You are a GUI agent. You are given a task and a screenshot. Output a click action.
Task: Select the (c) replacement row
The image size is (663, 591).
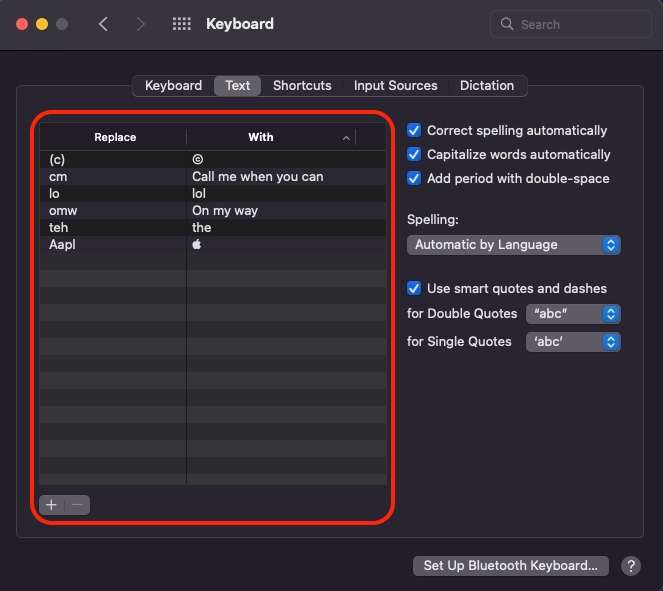[213, 159]
